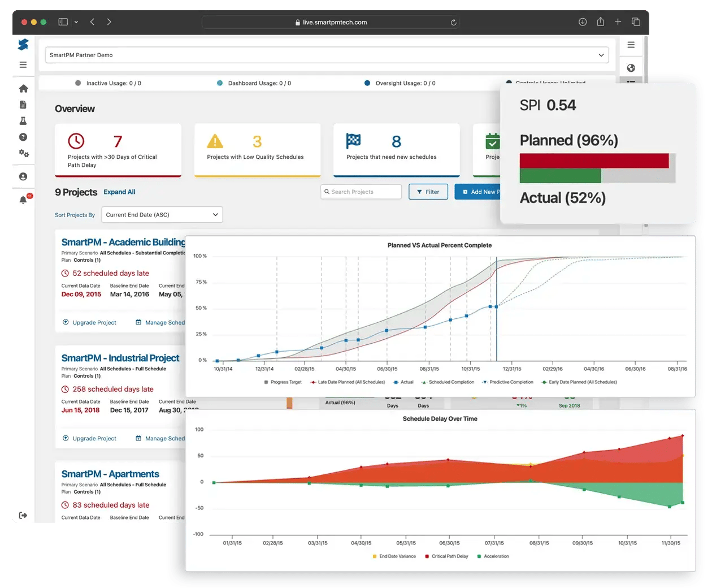Click the green Actual progress bar
Viewport: 712px width, 588px height.
click(560, 175)
